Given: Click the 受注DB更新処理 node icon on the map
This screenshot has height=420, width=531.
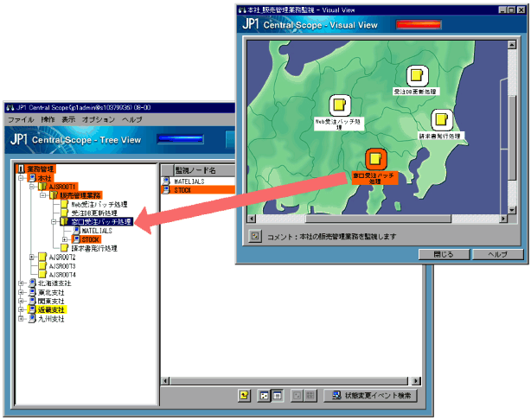Looking at the screenshot, I should pos(417,75).
